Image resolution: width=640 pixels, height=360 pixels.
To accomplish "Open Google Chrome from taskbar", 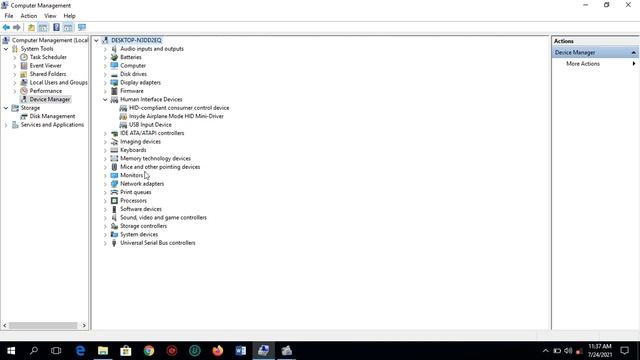I will (149, 351).
